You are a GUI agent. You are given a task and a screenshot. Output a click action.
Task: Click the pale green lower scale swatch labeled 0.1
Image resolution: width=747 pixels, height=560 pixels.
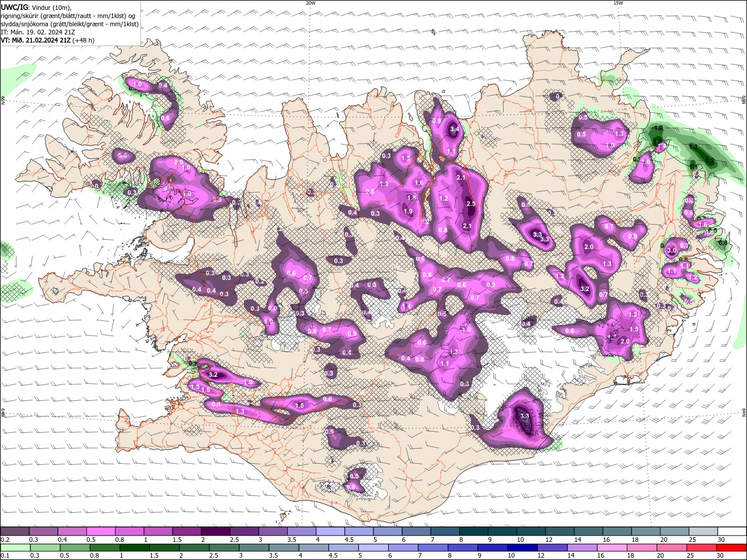click(15, 548)
